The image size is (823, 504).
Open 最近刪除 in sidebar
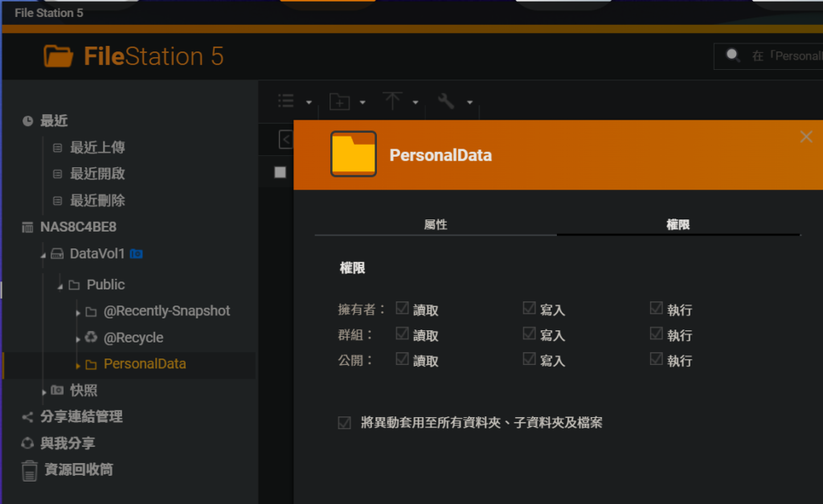tap(97, 200)
